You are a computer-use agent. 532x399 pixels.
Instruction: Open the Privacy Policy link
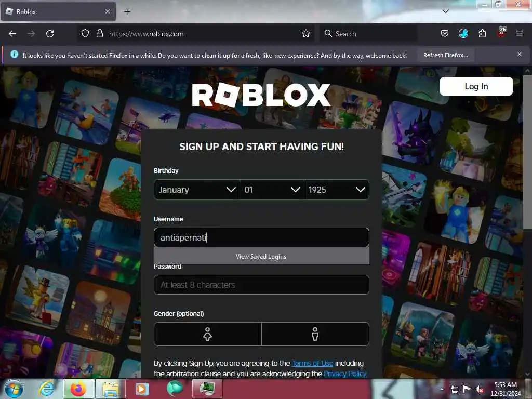pos(345,374)
